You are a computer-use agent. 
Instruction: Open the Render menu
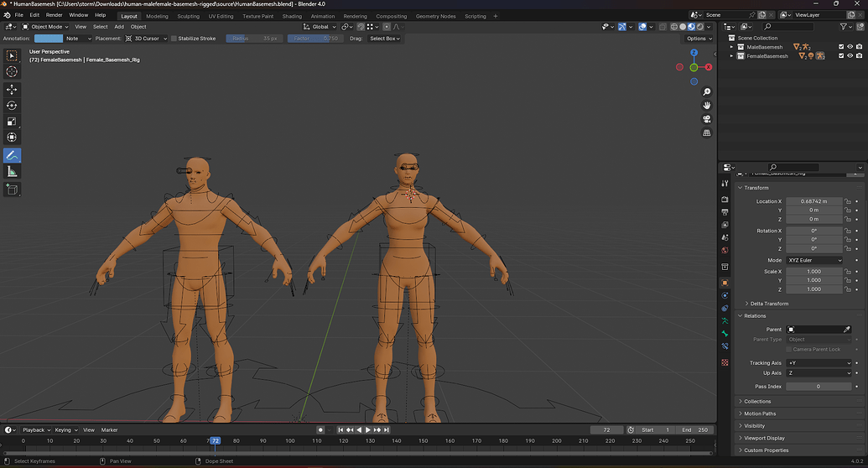pyautogui.click(x=54, y=15)
